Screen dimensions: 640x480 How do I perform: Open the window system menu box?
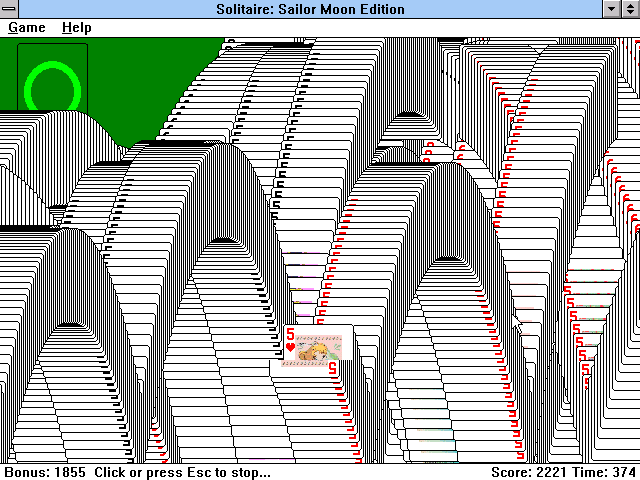point(9,9)
